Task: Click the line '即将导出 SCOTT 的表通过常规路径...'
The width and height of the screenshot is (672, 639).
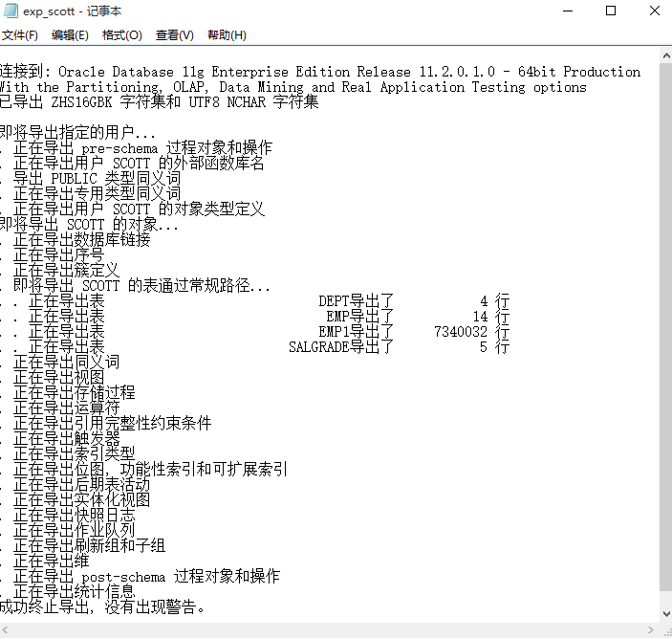Action: [x=141, y=286]
